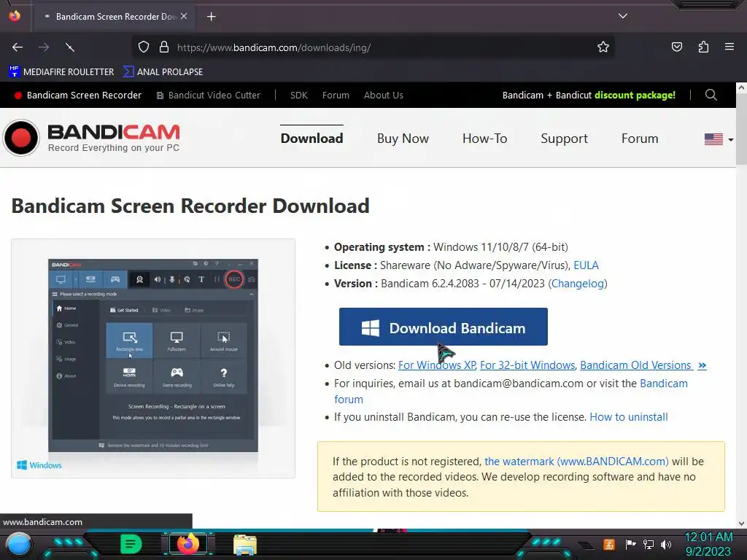Go back to the previous page
This screenshot has width=747, height=560.
tap(18, 47)
